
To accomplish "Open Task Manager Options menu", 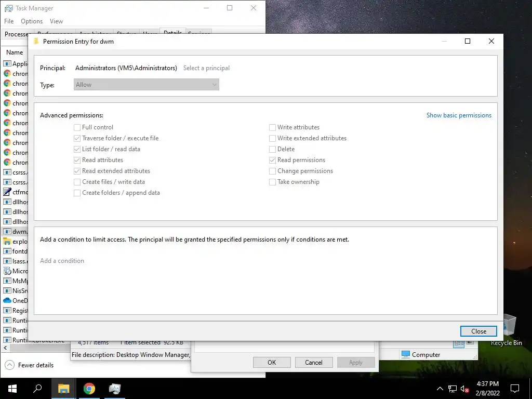I will (32, 21).
